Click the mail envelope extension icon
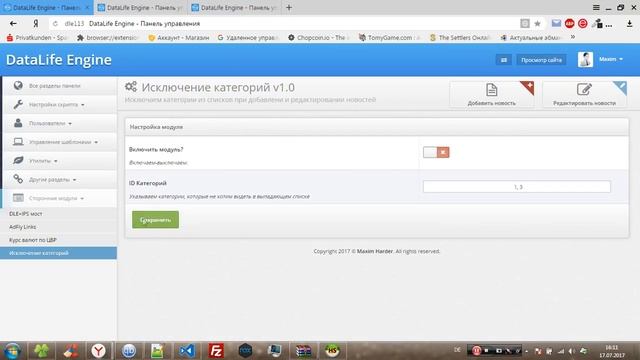 pos(556,23)
